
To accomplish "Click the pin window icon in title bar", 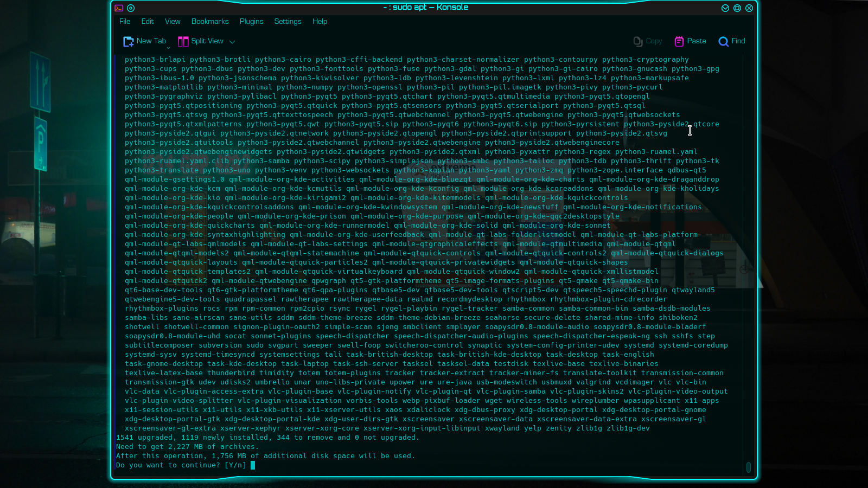I will [131, 8].
